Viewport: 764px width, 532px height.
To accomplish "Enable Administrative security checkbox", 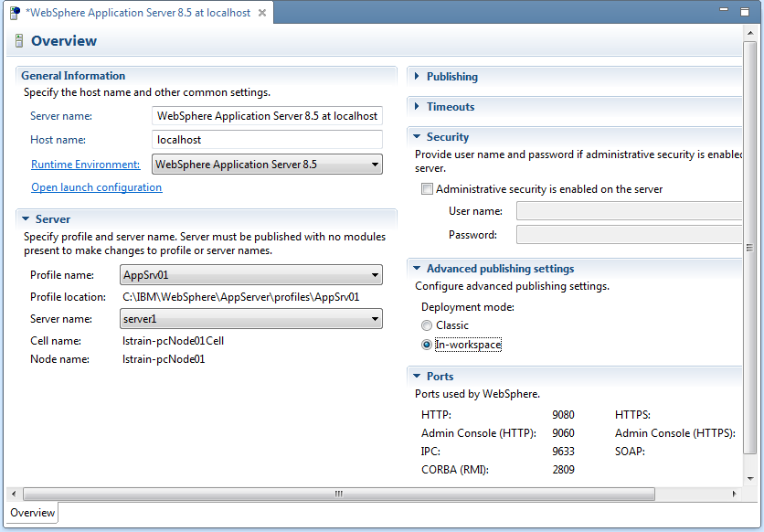I will pos(427,189).
